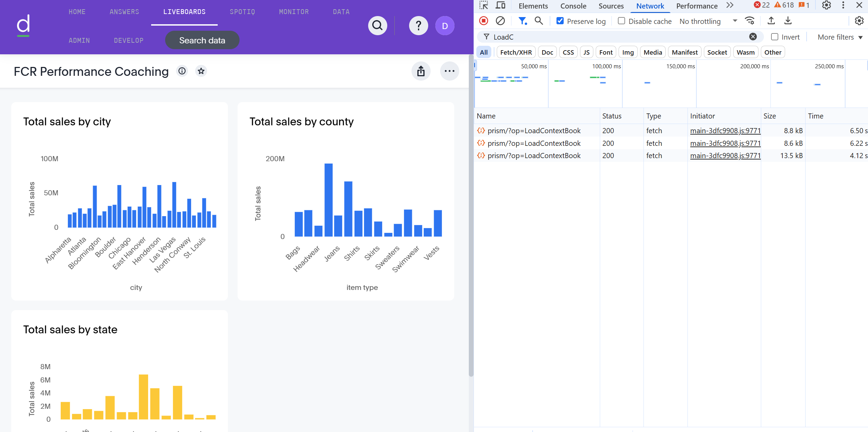This screenshot has width=868, height=432.
Task: Switch to the Console tab
Action: click(x=573, y=6)
